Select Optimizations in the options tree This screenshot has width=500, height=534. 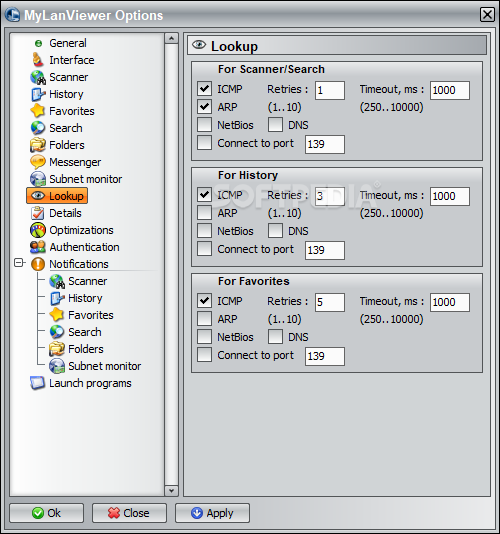[x=81, y=230]
